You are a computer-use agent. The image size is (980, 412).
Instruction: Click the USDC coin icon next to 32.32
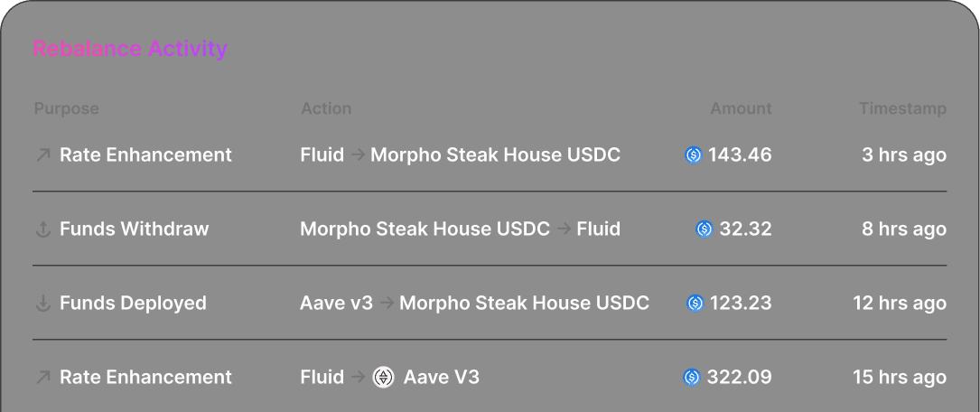click(705, 229)
